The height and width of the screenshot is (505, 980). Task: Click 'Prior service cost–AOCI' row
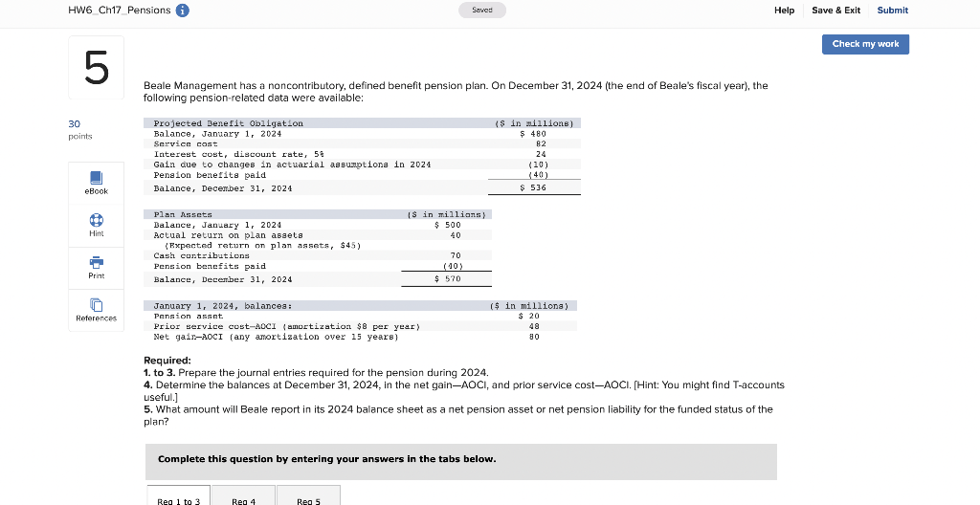tap(361, 326)
